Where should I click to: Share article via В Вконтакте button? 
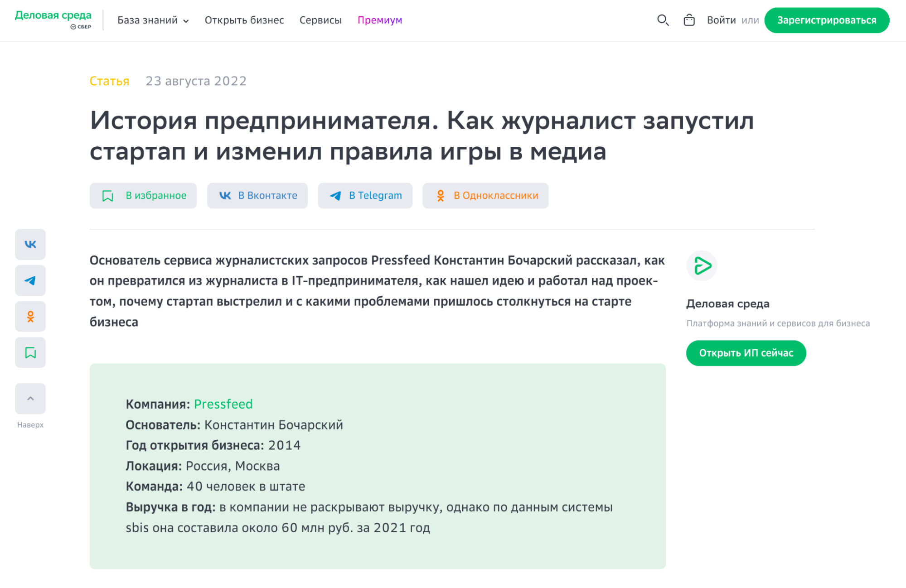pyautogui.click(x=257, y=196)
